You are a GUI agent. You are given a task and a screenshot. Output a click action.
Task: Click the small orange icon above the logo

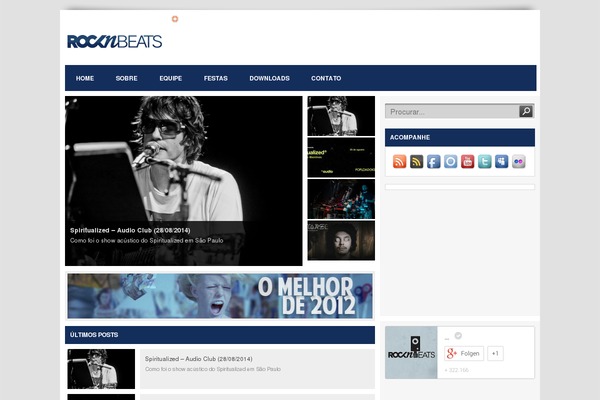(x=175, y=19)
